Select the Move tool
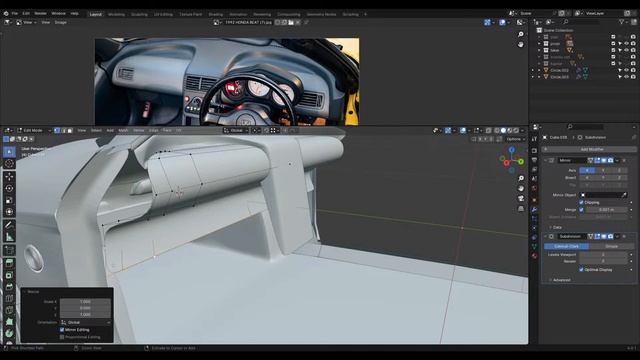 [x=9, y=177]
